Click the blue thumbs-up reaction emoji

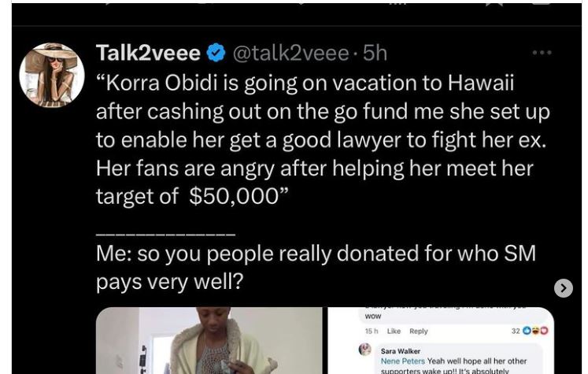527,331
